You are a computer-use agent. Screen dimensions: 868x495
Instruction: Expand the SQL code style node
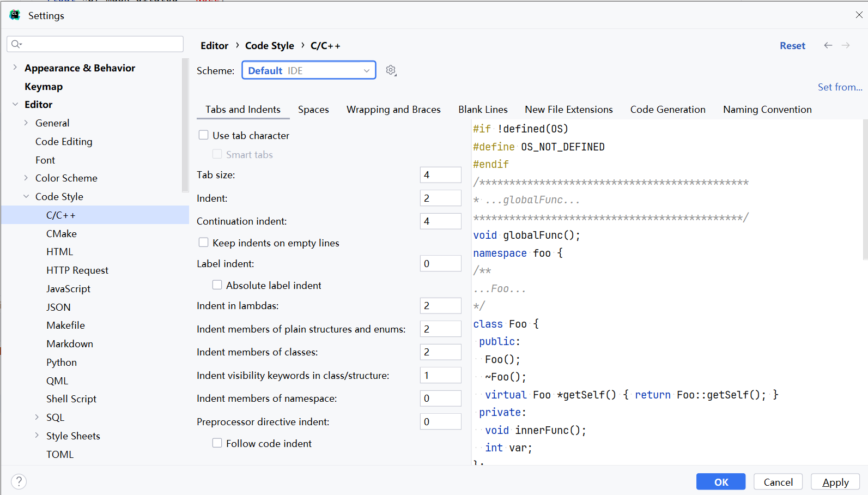pos(37,417)
